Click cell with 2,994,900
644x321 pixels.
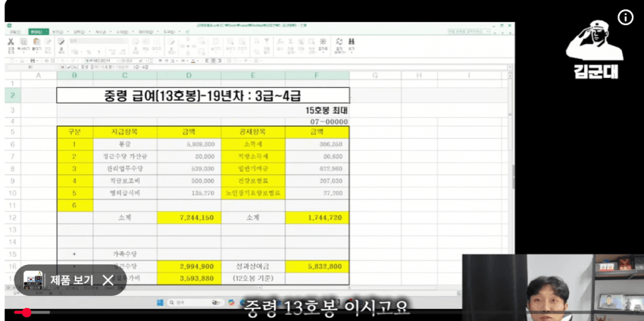189,266
